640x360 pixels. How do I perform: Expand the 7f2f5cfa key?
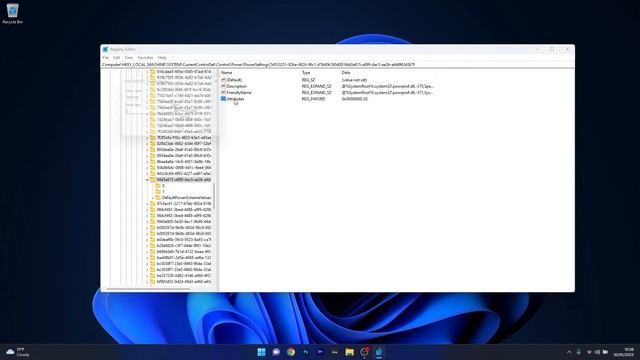coord(147,138)
